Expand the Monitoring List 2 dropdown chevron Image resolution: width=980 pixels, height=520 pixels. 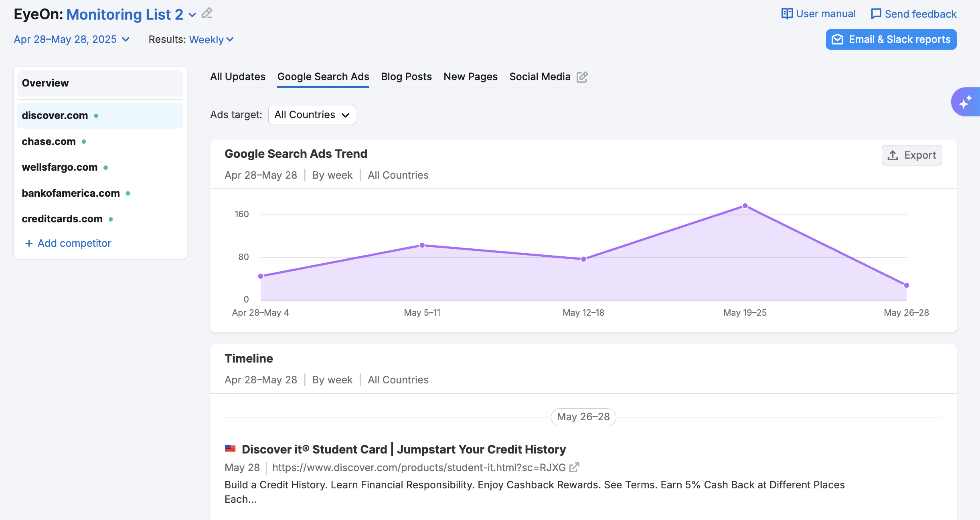click(192, 15)
